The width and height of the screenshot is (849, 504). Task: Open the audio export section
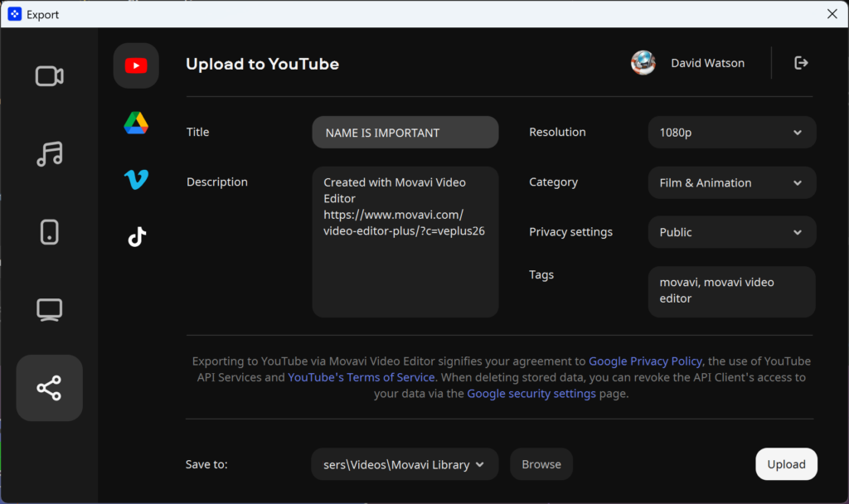click(x=49, y=154)
